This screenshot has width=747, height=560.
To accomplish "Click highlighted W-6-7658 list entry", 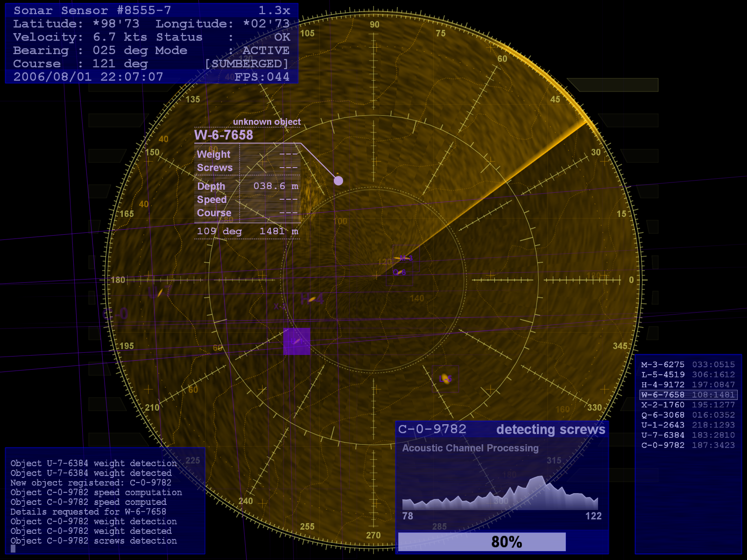I will 688,395.
